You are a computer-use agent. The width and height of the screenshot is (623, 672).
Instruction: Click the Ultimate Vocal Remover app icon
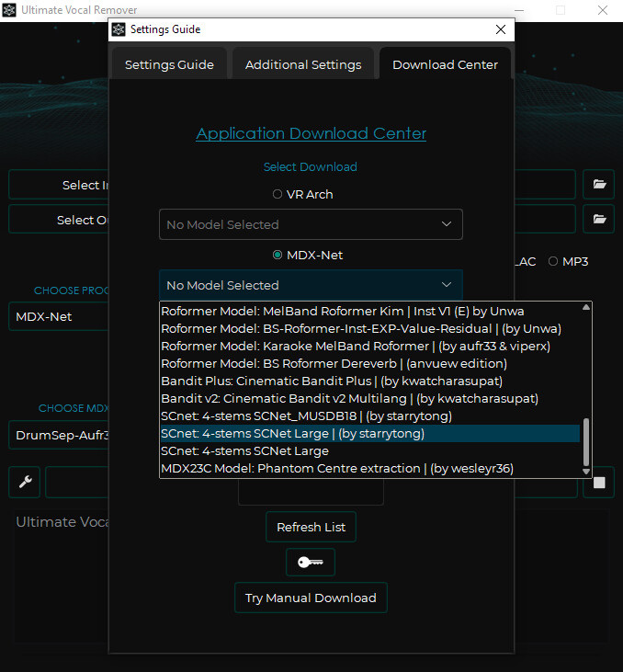point(9,10)
